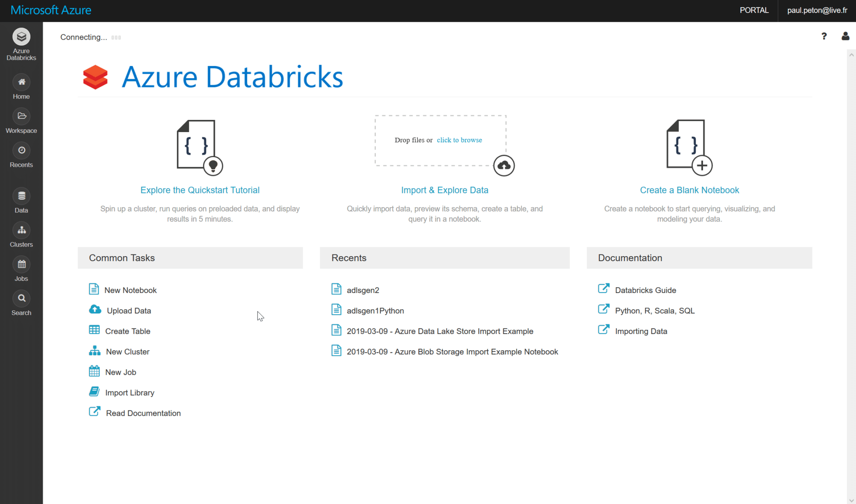This screenshot has width=856, height=504.
Task: Open the Azure Databricks home icon
Action: tap(21, 37)
